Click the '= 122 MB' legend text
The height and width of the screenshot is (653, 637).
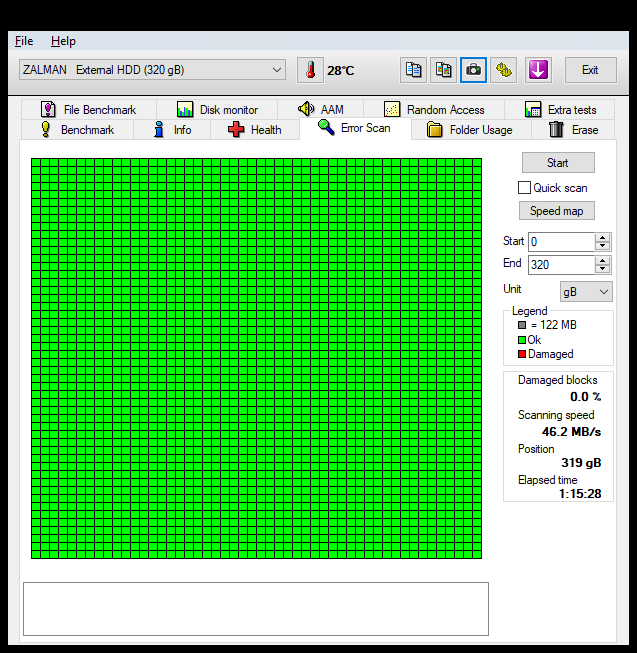[x=554, y=325]
